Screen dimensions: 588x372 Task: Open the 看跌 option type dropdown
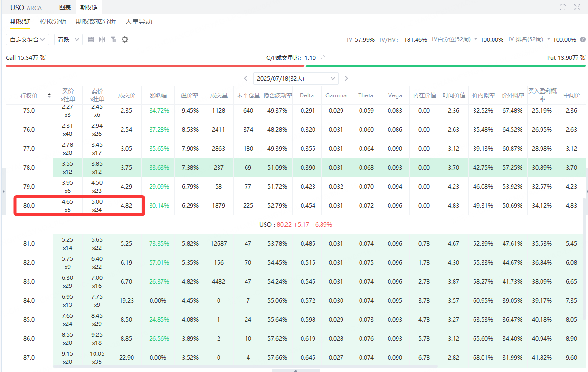click(x=68, y=39)
